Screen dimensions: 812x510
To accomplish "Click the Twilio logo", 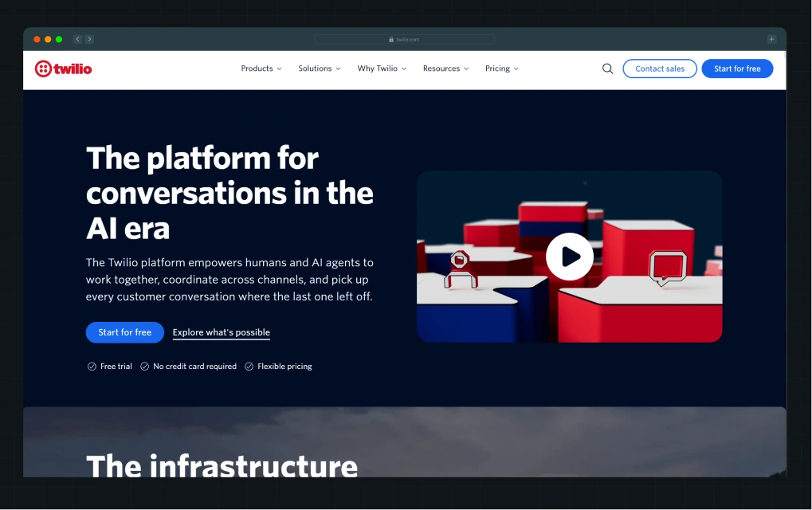I will pos(63,69).
